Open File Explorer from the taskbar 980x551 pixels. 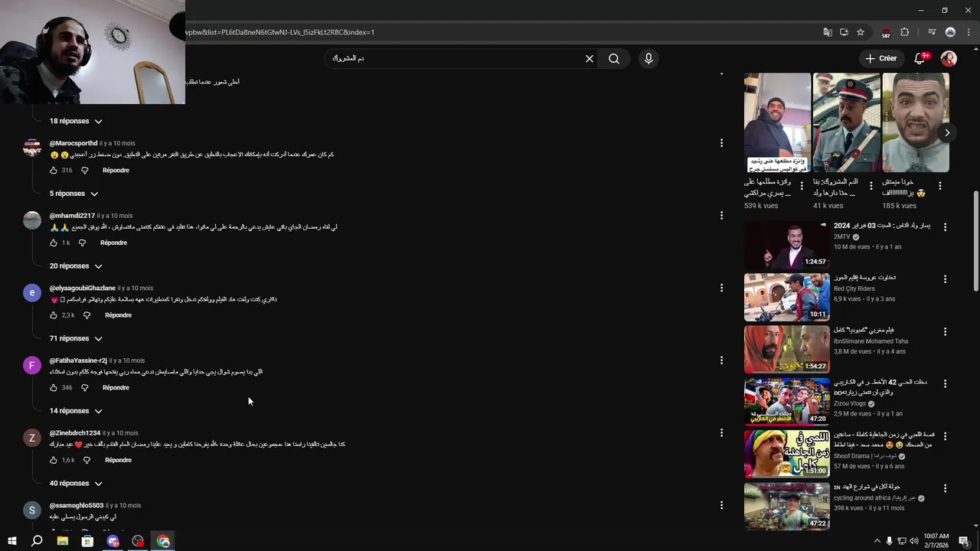63,541
